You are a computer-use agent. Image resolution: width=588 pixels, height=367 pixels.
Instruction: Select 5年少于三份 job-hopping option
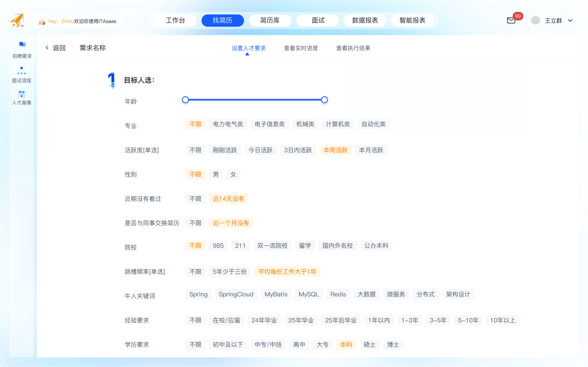coord(230,272)
